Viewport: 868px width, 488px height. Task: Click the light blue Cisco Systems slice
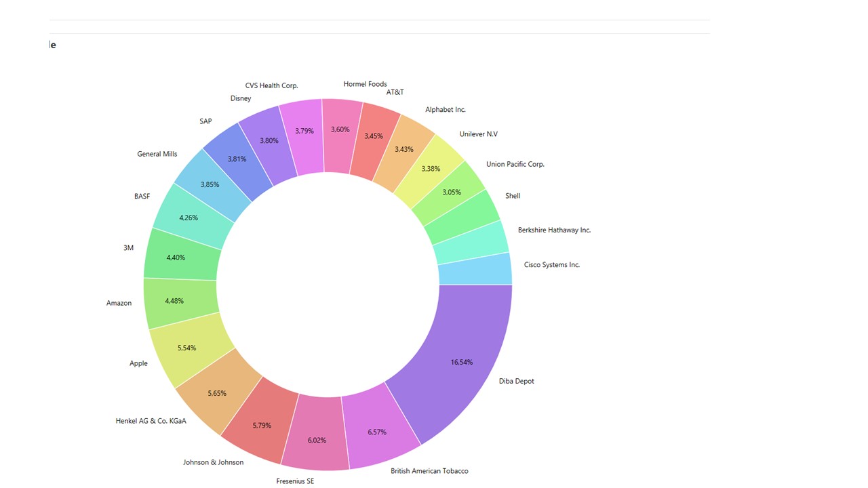tap(475, 270)
